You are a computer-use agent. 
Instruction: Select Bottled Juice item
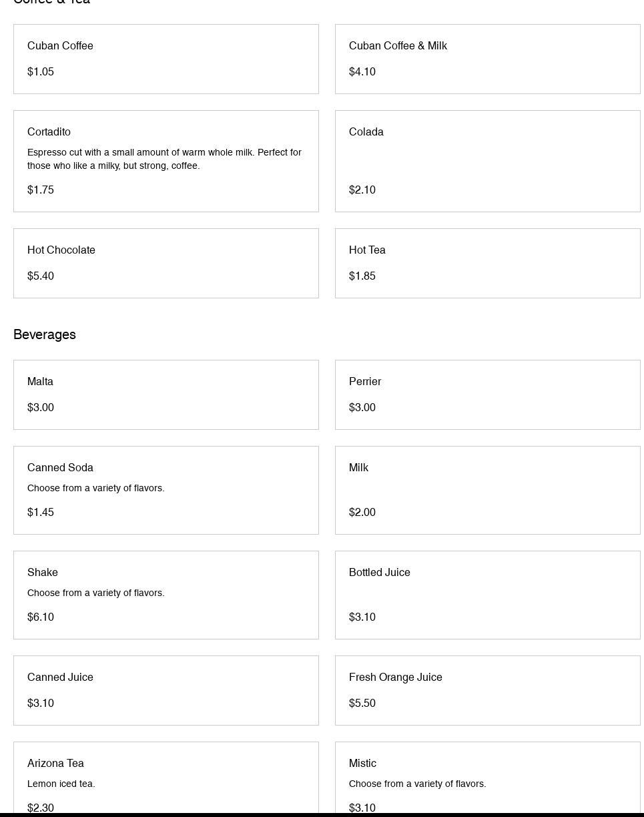[x=488, y=595]
